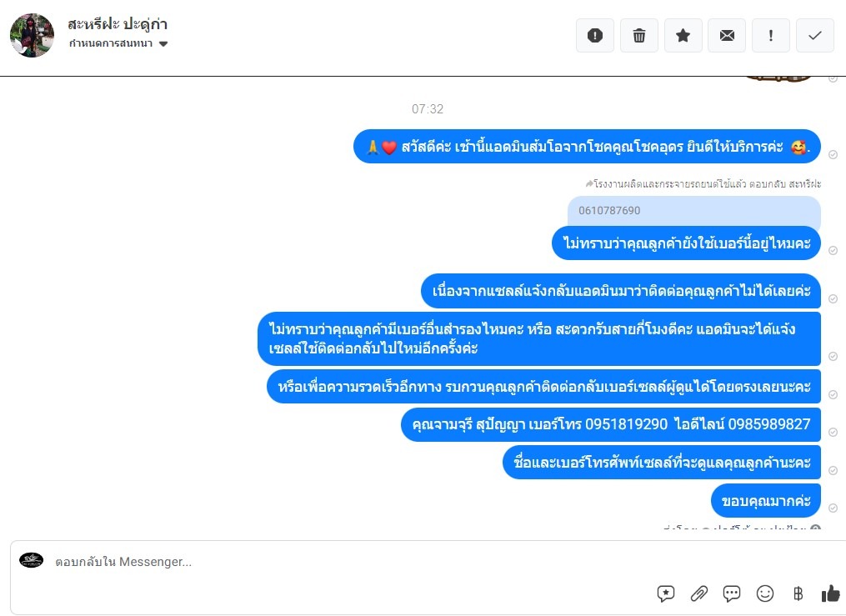846x616 pixels.
Task: Mark as unread with envelope icon
Action: point(727,36)
